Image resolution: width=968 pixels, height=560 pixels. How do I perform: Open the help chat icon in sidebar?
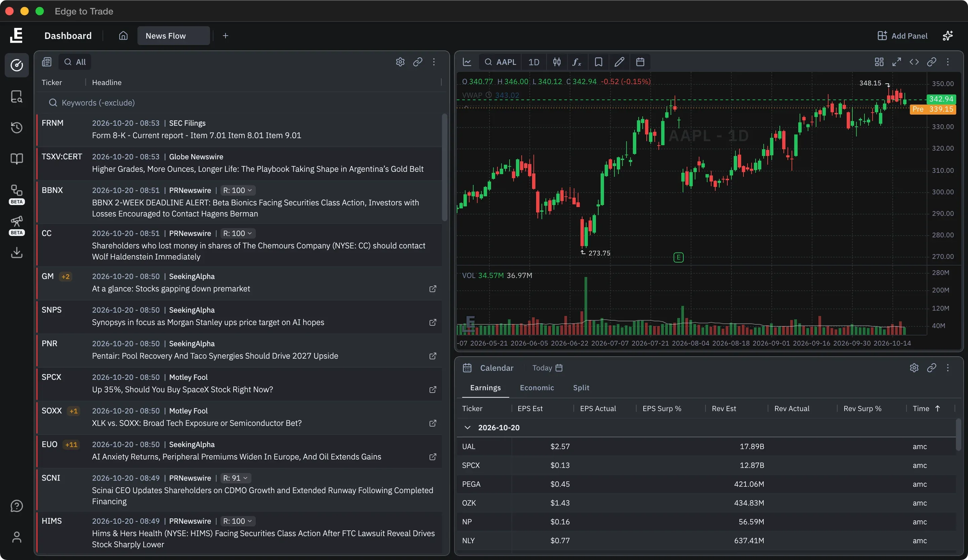(16, 506)
